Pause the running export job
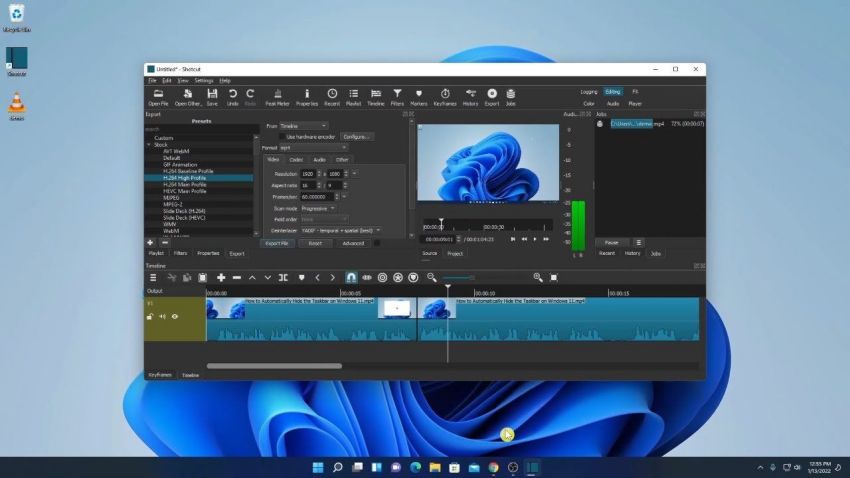Viewport: 850px width, 478px height. 611,242
